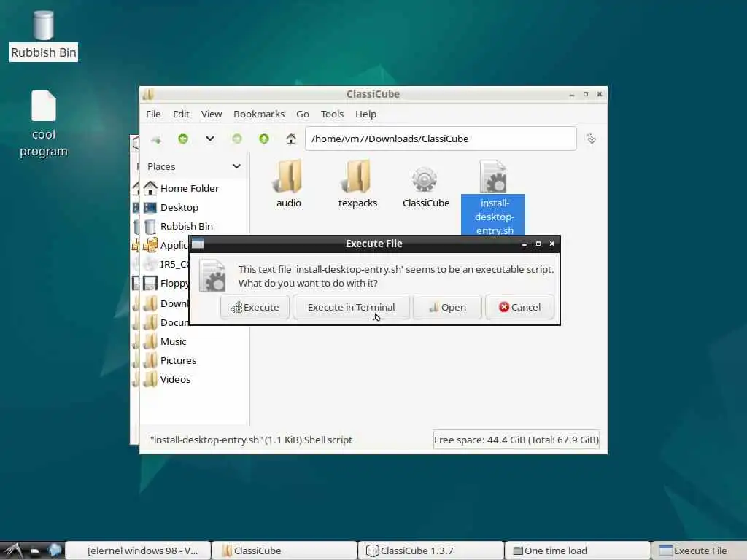The height and width of the screenshot is (560, 747).
Task: Click the Execute button in the dialog
Action: coord(255,307)
